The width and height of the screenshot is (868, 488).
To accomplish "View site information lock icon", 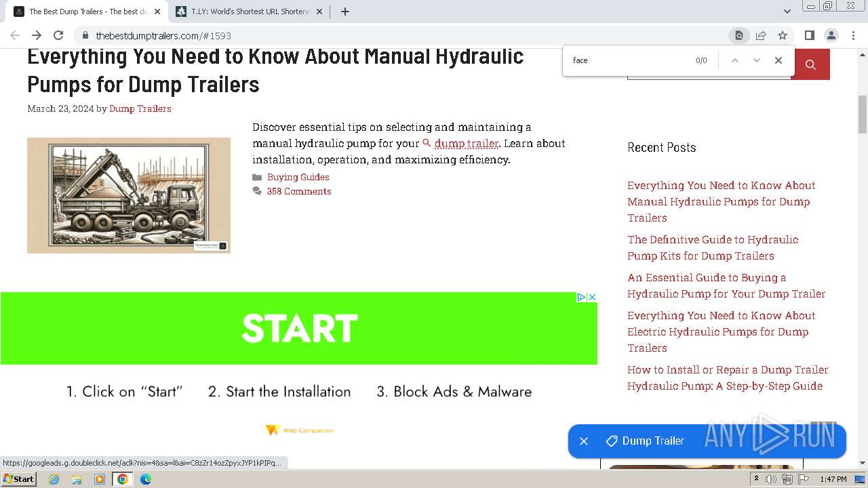I will [85, 35].
